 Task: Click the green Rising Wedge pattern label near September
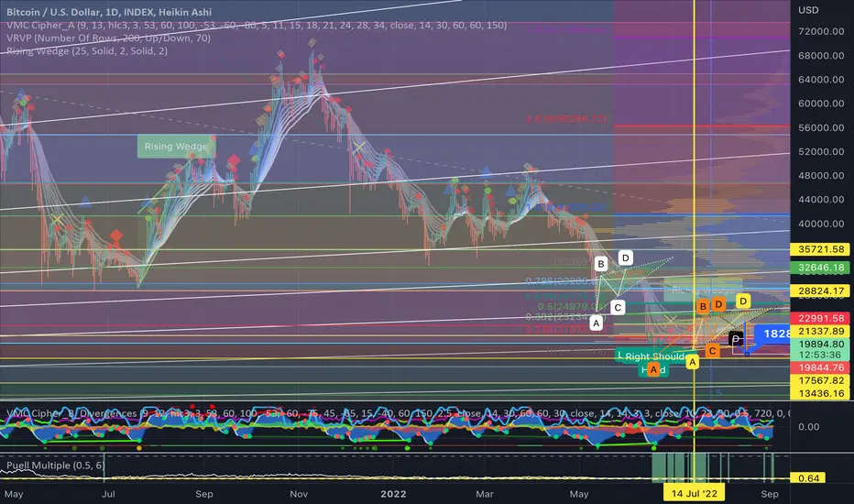[175, 146]
